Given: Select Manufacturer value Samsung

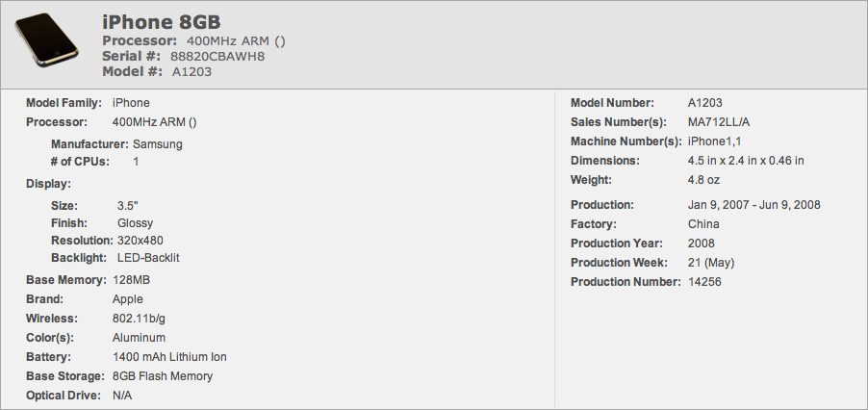Looking at the screenshot, I should coord(157,144).
